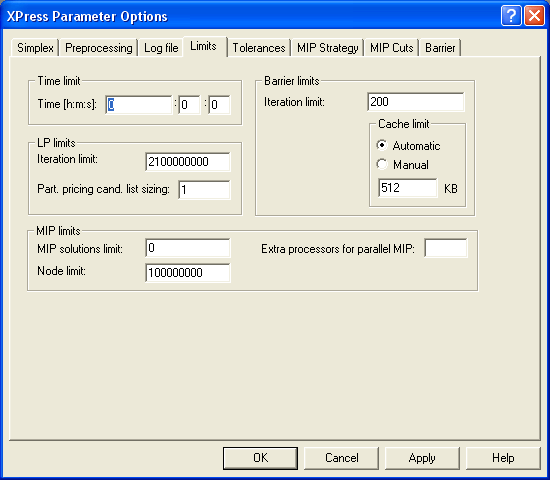The width and height of the screenshot is (550, 480).
Task: Open the Preprocessing tab
Action: pos(99,48)
